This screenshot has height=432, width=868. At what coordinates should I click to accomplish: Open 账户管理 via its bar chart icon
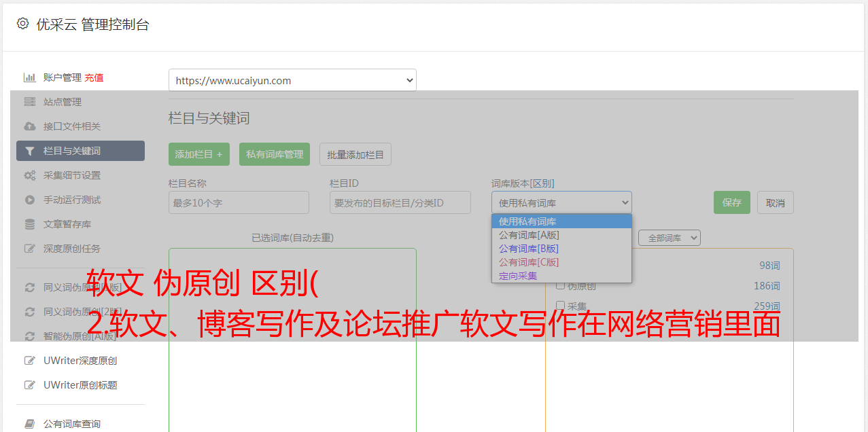[29, 77]
